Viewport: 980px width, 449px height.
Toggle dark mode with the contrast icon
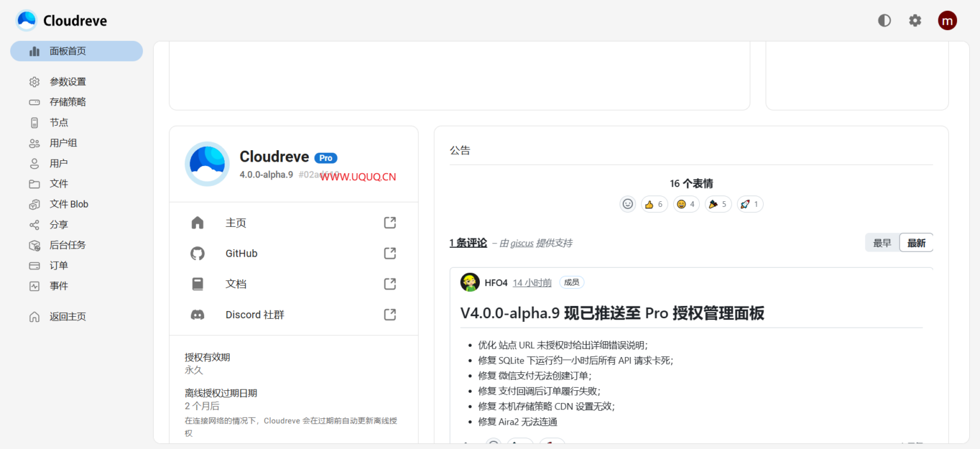884,20
